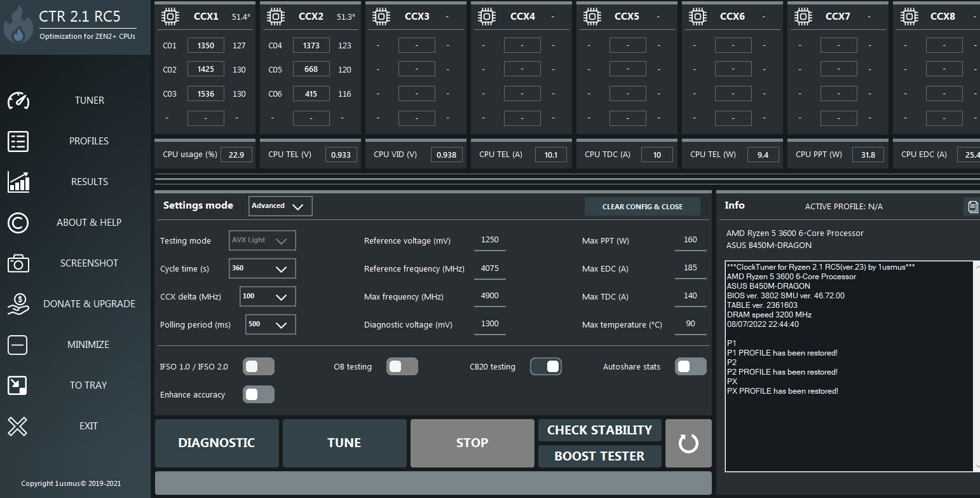Click the To Tray arrow icon

(18, 385)
